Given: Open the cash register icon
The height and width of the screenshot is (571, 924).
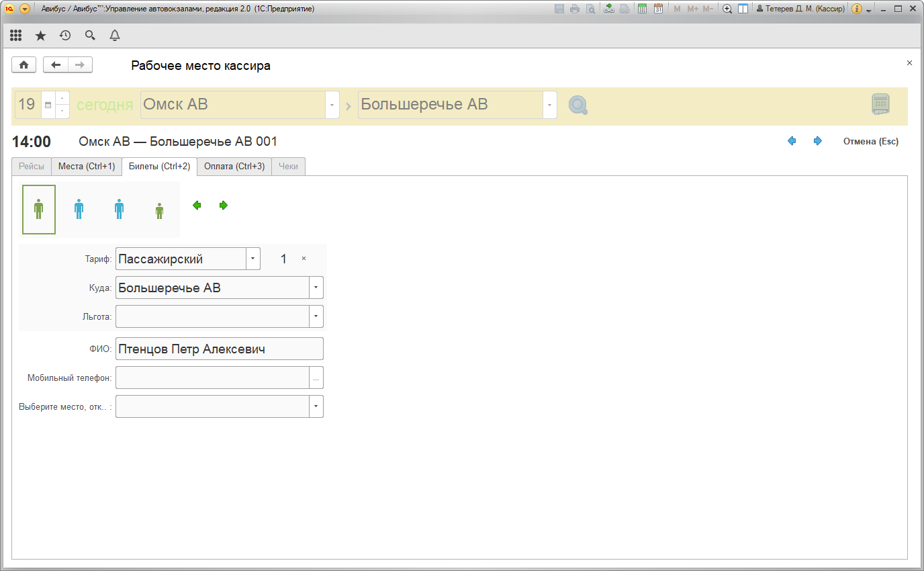Looking at the screenshot, I should pos(880,105).
